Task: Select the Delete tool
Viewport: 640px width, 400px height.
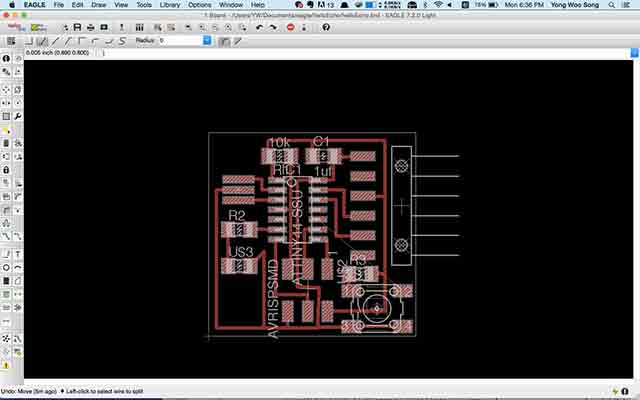Action: (6, 143)
